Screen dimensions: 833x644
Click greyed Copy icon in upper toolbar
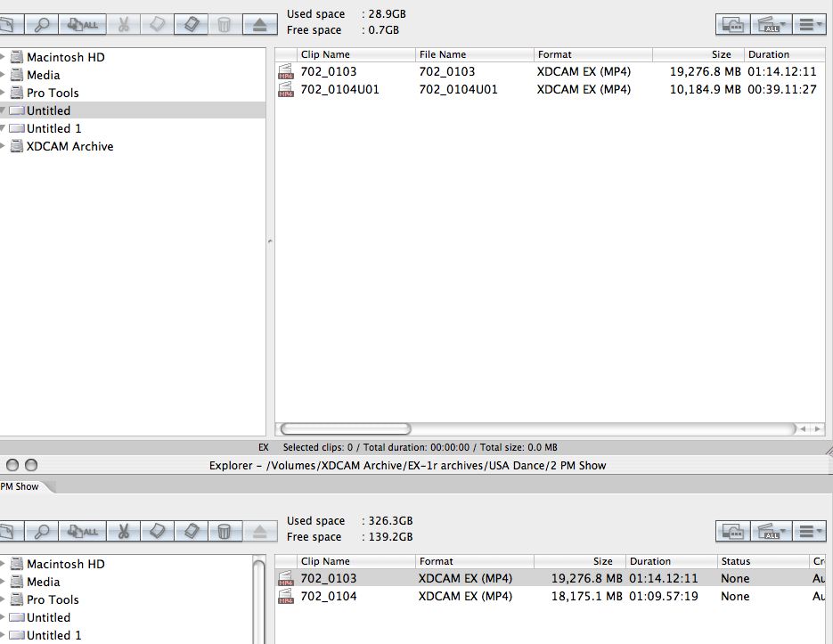pos(157,24)
